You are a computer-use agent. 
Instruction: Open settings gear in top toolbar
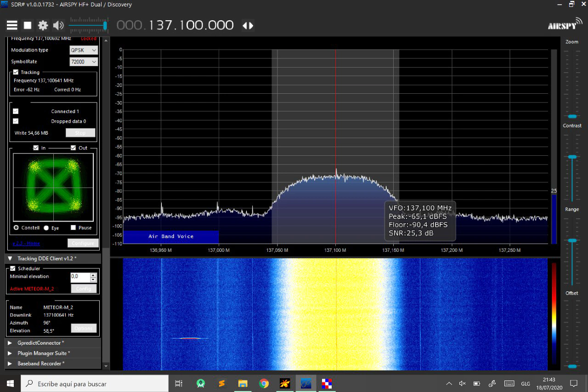pyautogui.click(x=43, y=25)
